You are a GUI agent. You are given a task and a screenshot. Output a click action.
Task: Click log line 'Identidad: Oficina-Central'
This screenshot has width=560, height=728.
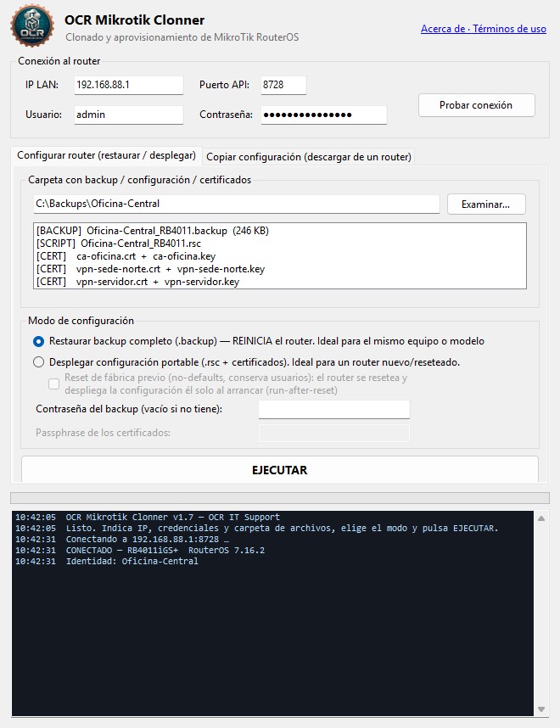coord(106,562)
